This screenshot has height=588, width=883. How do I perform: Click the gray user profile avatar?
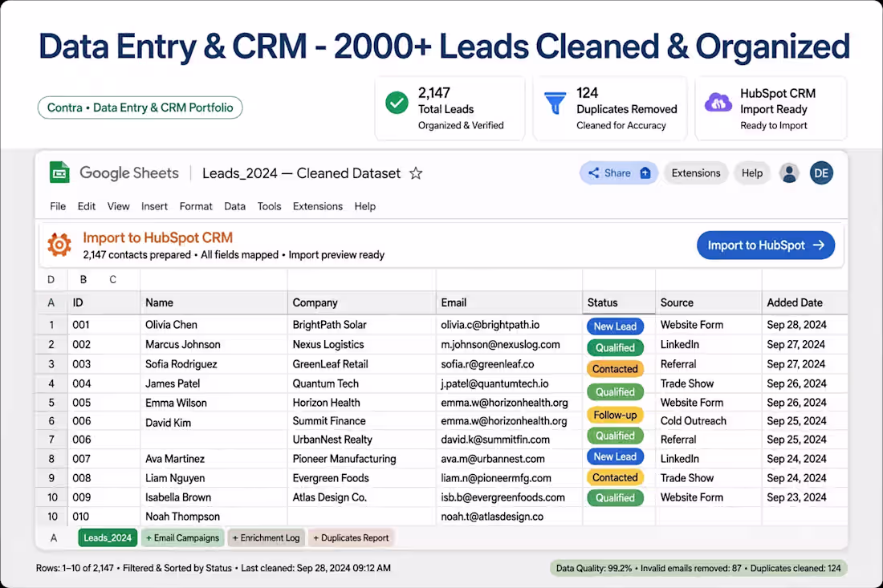789,172
